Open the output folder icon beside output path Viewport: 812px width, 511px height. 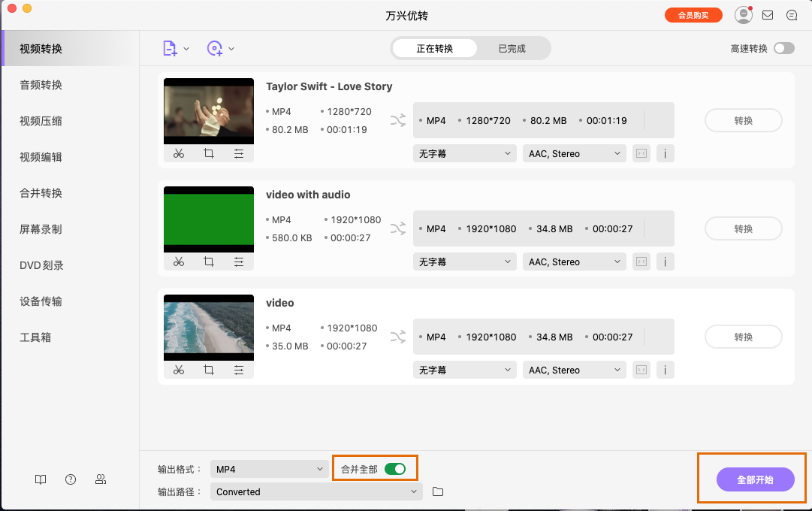click(x=439, y=491)
